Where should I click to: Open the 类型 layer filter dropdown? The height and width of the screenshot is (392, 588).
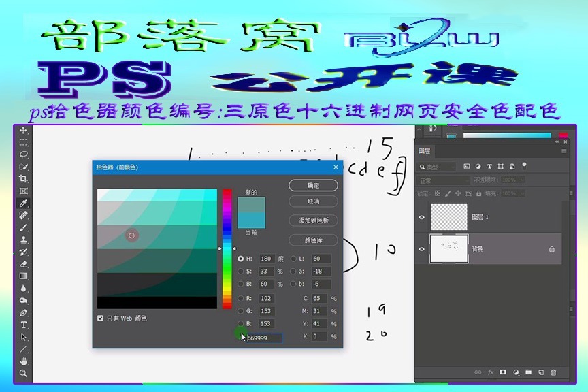(437, 167)
